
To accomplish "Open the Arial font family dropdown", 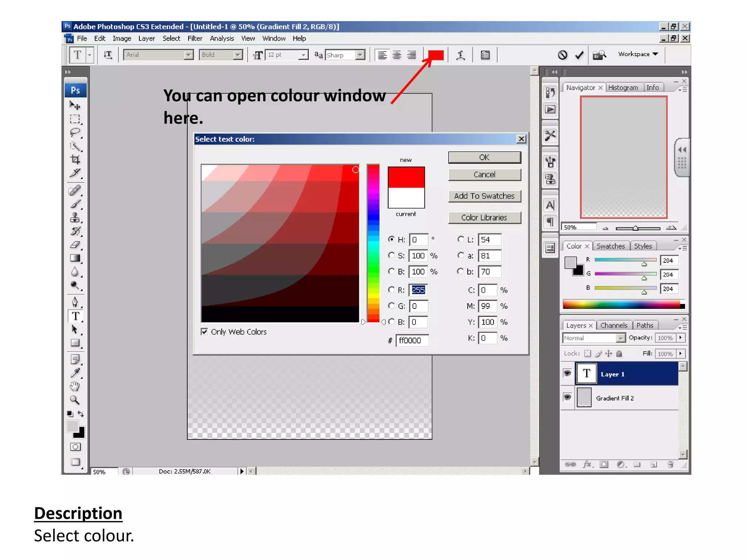I will pyautogui.click(x=188, y=55).
